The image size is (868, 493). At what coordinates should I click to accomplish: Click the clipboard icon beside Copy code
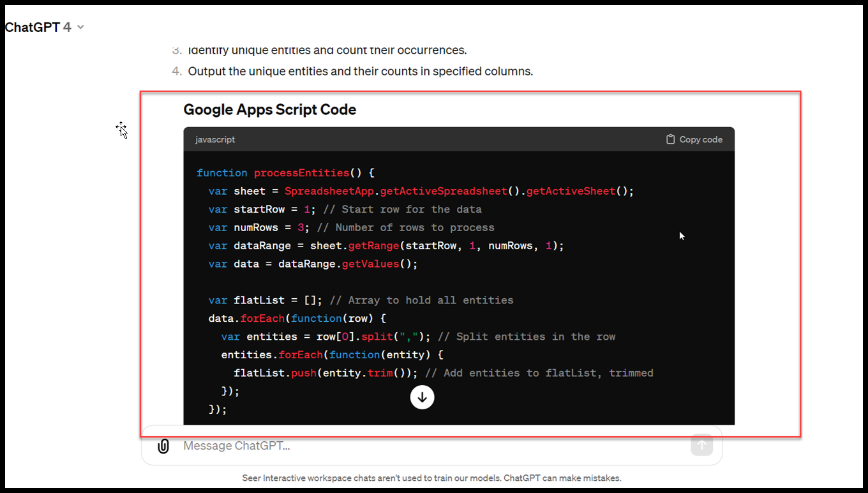point(670,139)
